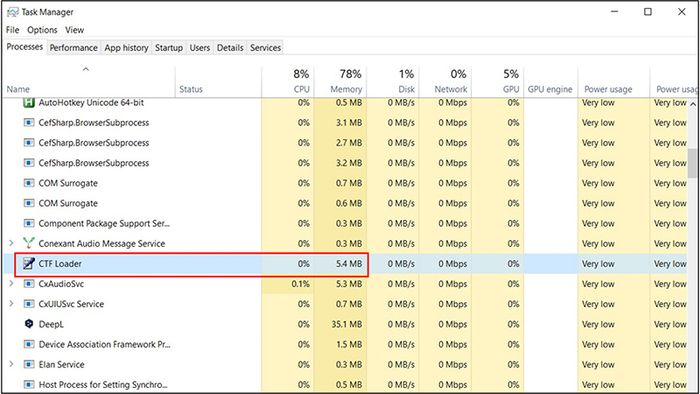Image resolution: width=700 pixels, height=394 pixels.
Task: Expand the Elan Service group
Action: point(11,365)
